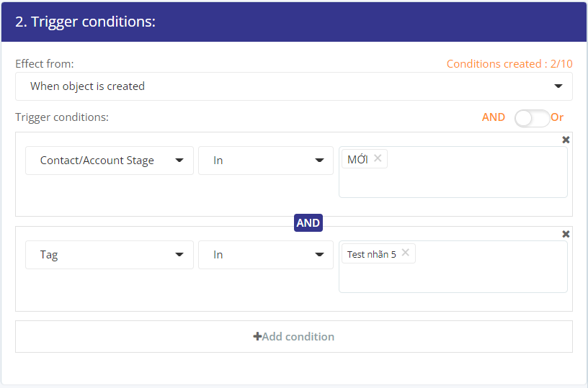This screenshot has height=388, width=588.
Task: Toggle the AND/Or condition switch
Action: pos(532,118)
